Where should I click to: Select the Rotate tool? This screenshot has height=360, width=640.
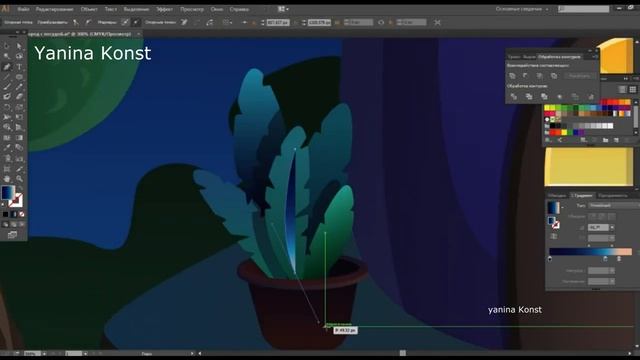point(7,107)
